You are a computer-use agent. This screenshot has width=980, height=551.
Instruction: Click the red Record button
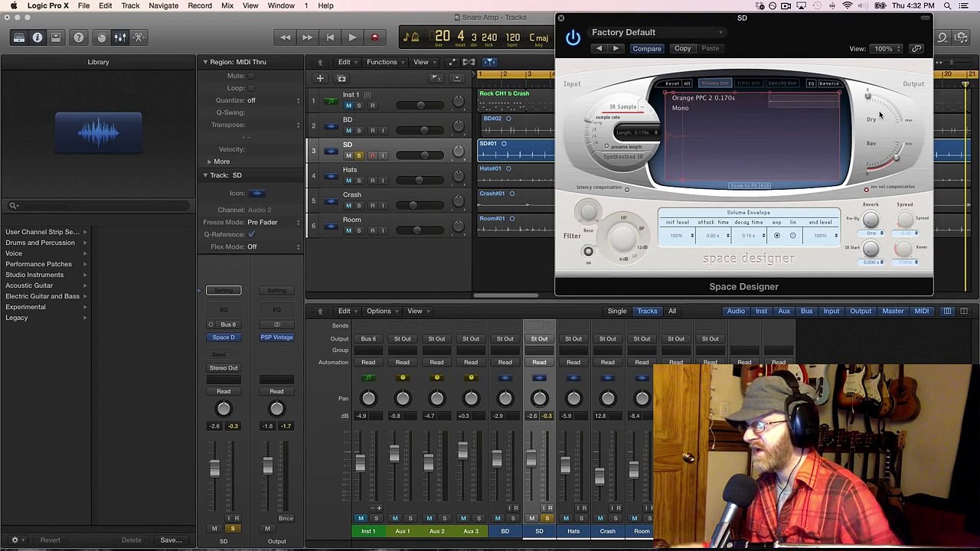click(374, 37)
